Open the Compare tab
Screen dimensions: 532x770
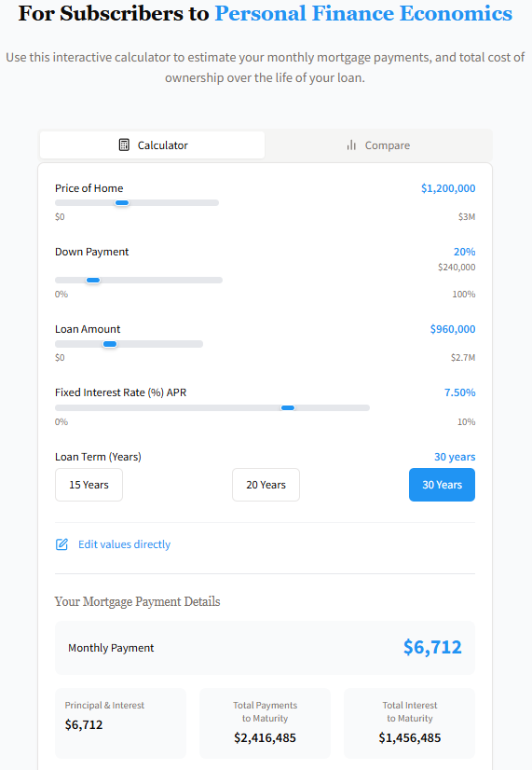point(378,144)
